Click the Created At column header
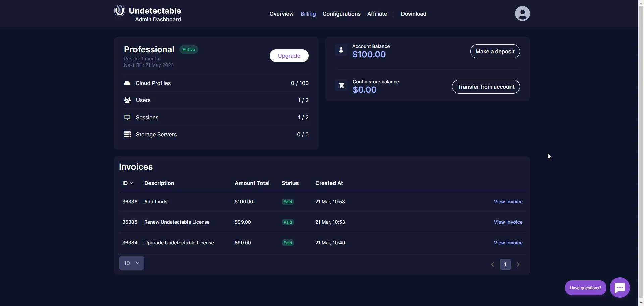 pyautogui.click(x=329, y=183)
